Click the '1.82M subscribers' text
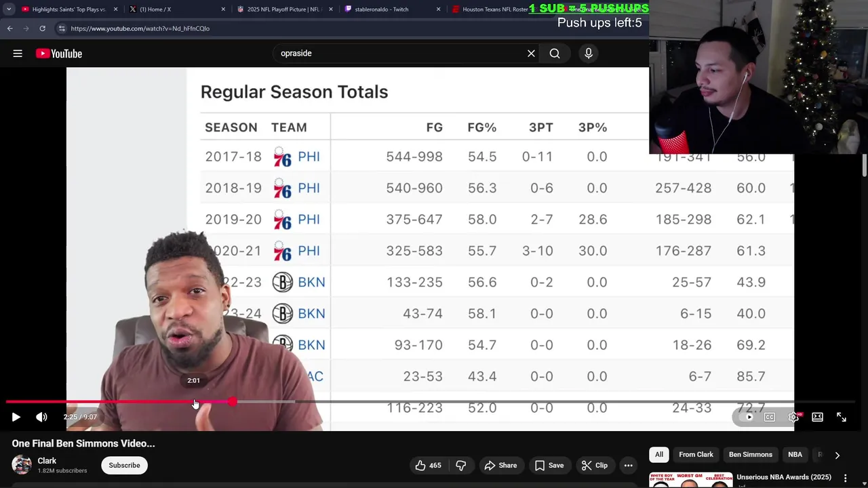 (x=62, y=471)
